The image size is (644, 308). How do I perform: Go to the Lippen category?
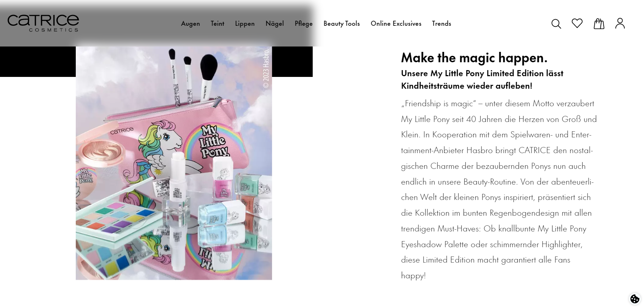pos(245,24)
